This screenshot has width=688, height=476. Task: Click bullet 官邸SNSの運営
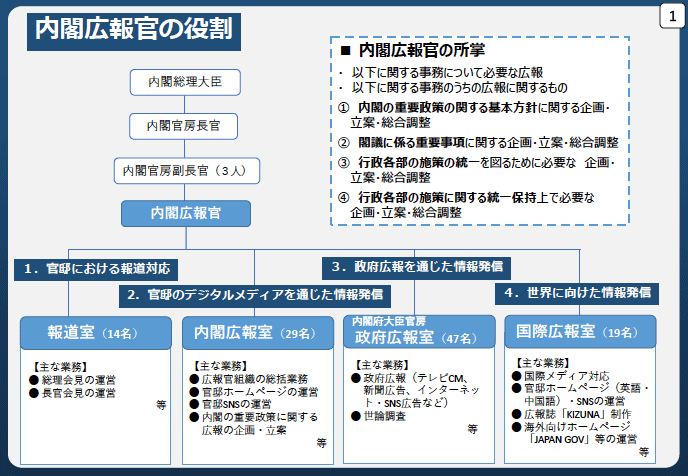point(230,404)
